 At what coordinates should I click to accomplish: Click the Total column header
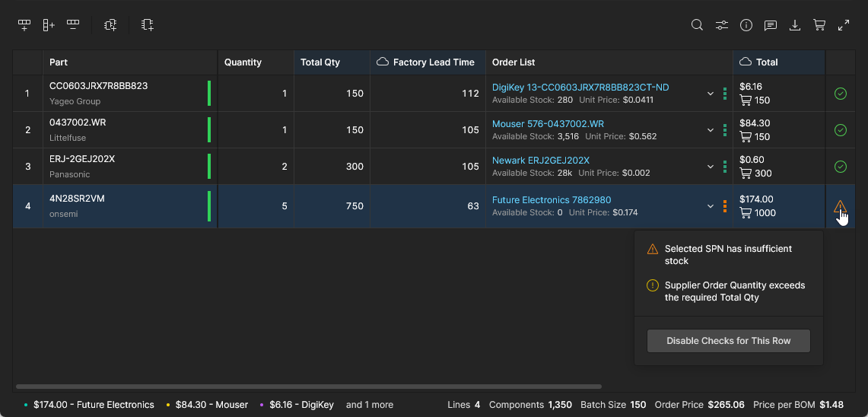pos(780,62)
